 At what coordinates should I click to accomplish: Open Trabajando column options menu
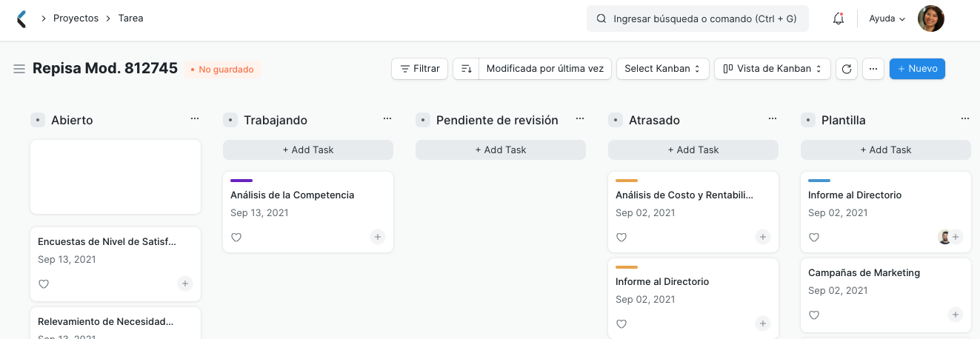coord(387,118)
